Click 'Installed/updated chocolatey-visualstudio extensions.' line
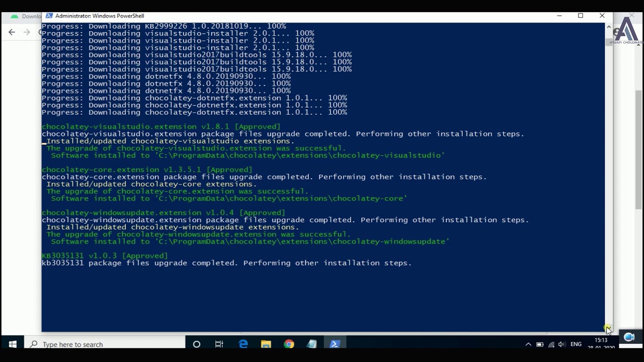 coord(171,141)
